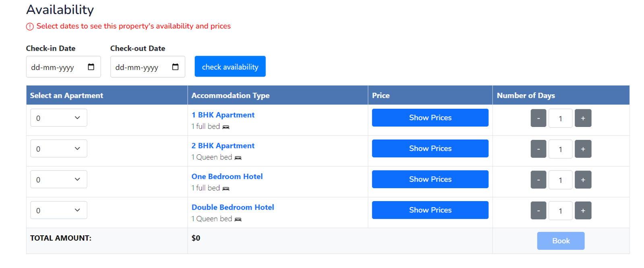Select the days number field for 2 BHK Apartment
Screen dimensions: 644x268
tap(560, 149)
